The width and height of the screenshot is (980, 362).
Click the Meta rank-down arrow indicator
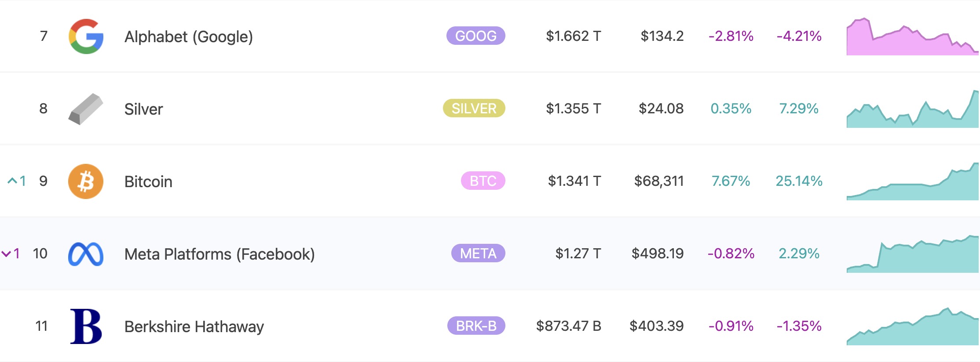(11, 253)
